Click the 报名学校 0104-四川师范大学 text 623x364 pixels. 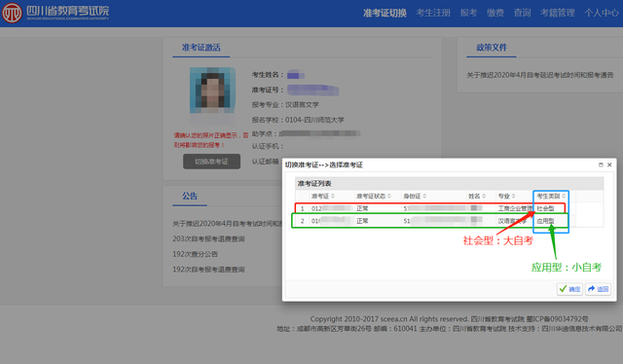(298, 120)
